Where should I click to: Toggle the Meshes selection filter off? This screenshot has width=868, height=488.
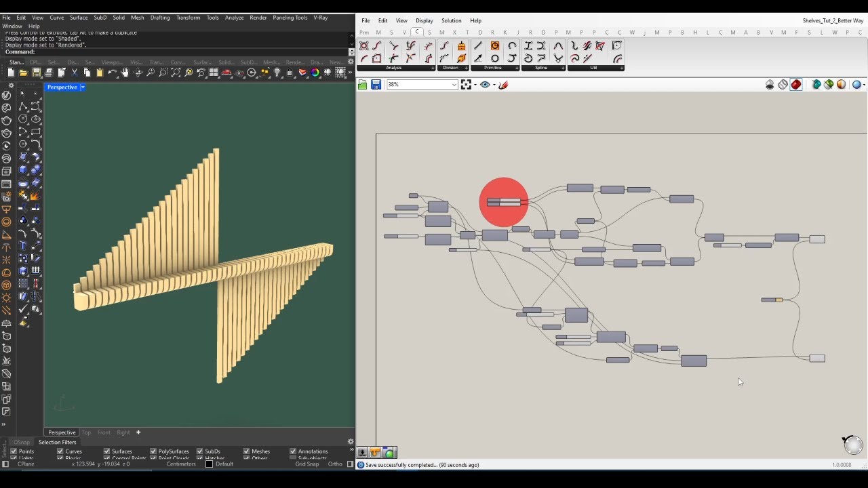point(246,450)
